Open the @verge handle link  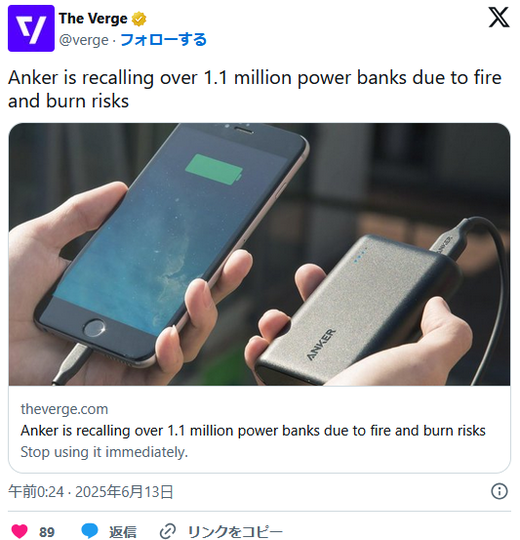click(84, 40)
